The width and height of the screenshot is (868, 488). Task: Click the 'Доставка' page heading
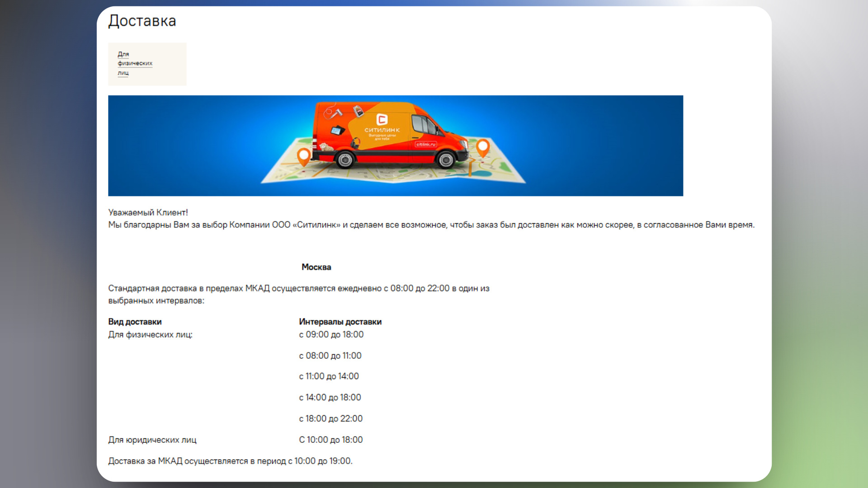point(142,21)
